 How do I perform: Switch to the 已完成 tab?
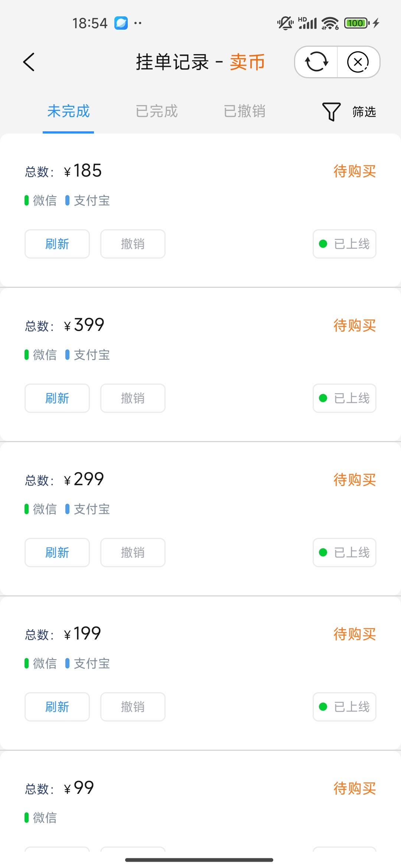157,111
